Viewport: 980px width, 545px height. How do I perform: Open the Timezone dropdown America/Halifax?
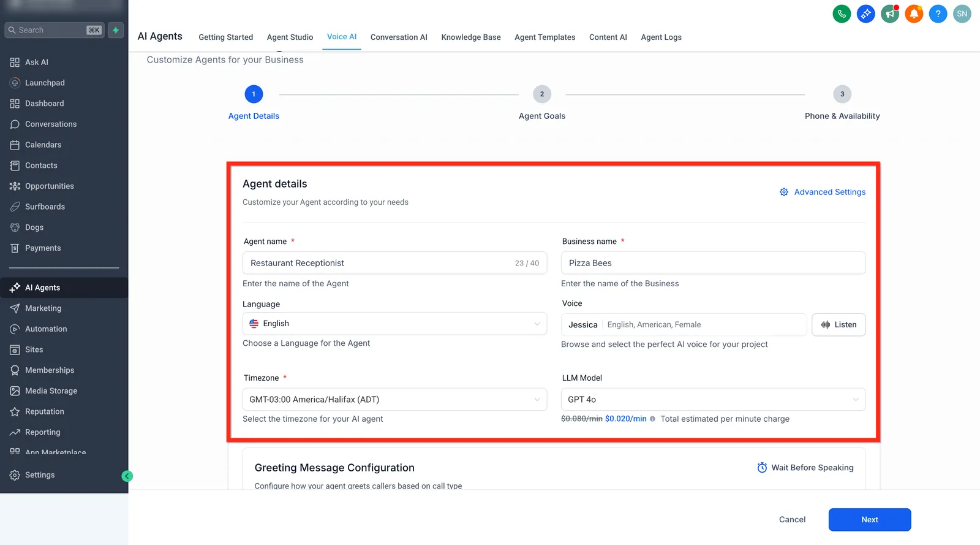394,399
